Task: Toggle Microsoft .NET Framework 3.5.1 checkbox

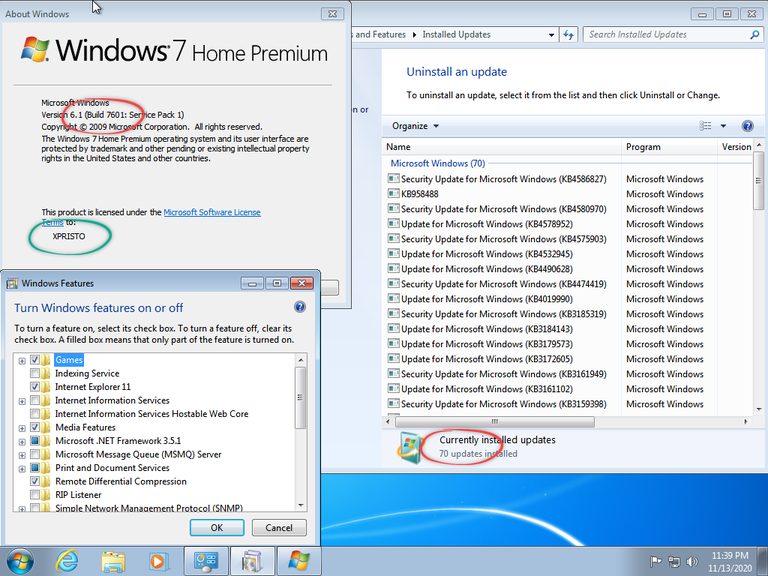Action: [x=35, y=441]
